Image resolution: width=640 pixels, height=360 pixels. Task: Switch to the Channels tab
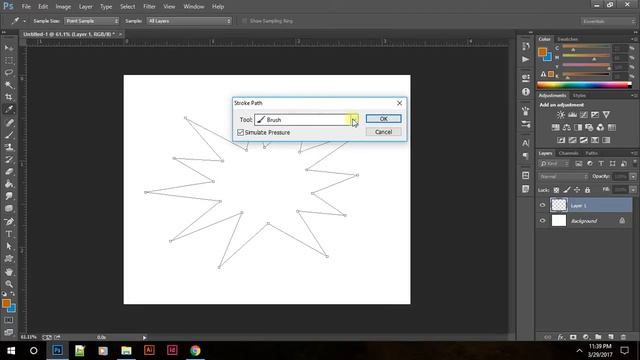(x=569, y=153)
